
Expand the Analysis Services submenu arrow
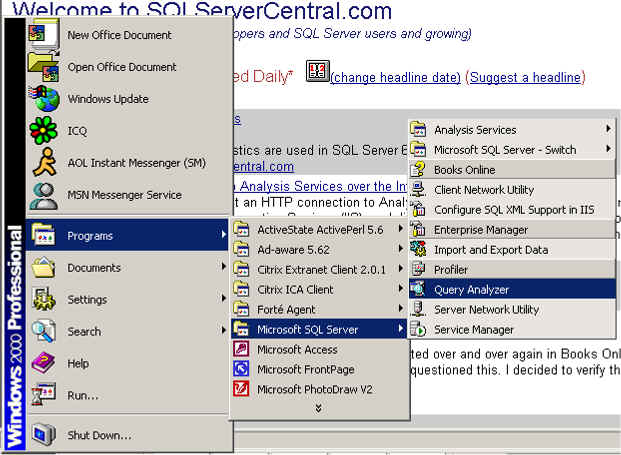tap(608, 129)
